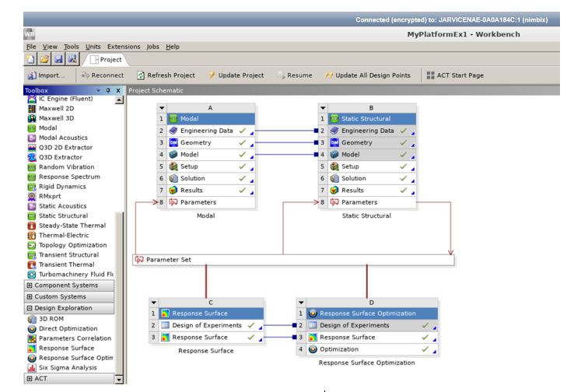Image resolution: width=588 pixels, height=392 pixels.
Task: Open the Help menu
Action: pos(173,47)
